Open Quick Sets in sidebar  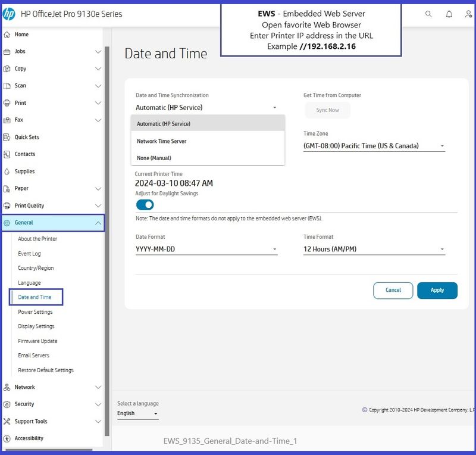tap(27, 137)
